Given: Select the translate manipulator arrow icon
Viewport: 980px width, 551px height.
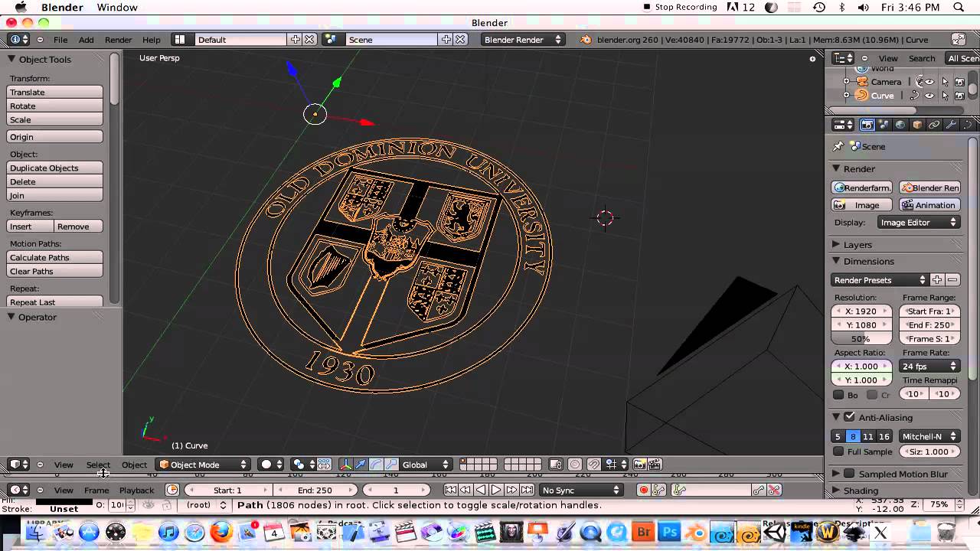Looking at the screenshot, I should tap(361, 465).
